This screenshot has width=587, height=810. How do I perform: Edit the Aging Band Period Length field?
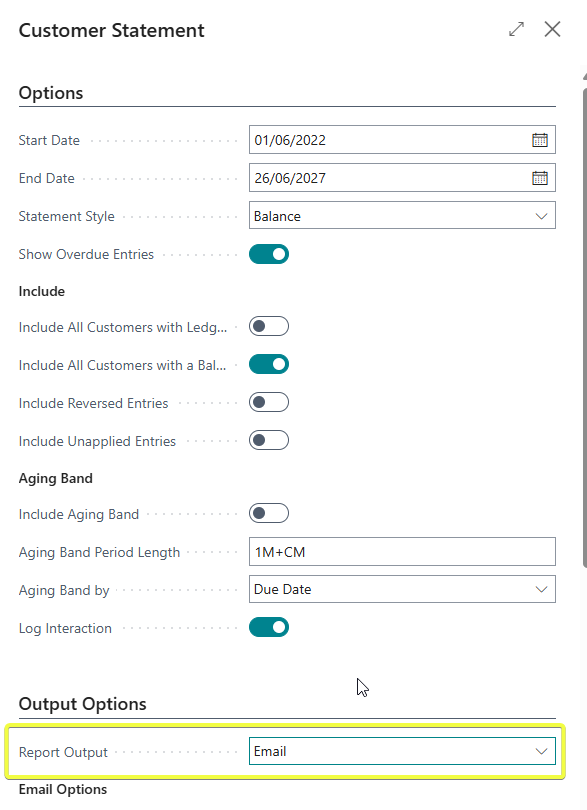coord(402,552)
